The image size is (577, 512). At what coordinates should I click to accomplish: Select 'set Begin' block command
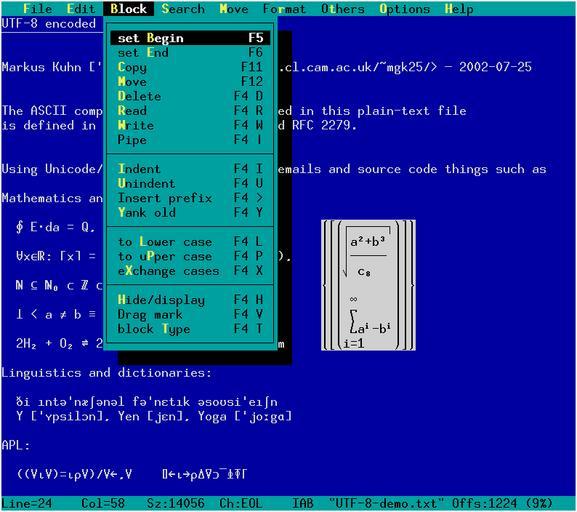190,38
